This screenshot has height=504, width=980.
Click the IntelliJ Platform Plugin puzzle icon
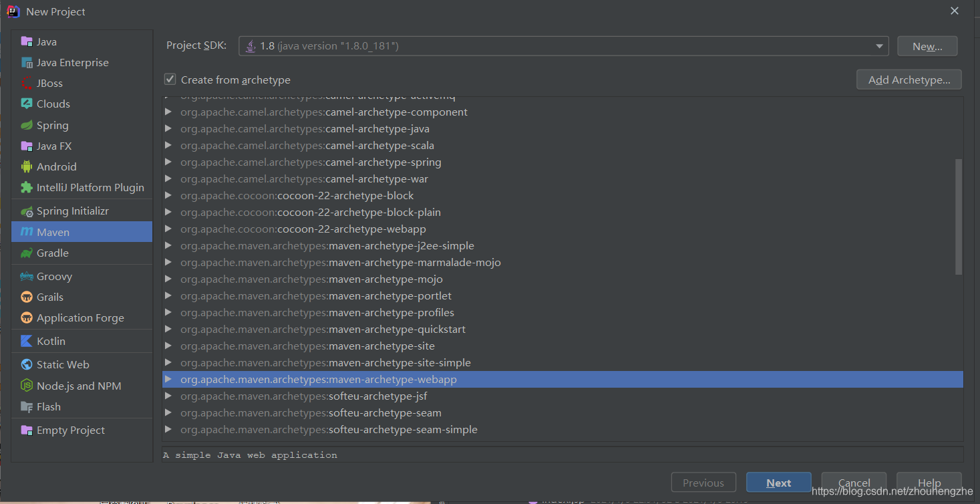tap(27, 187)
